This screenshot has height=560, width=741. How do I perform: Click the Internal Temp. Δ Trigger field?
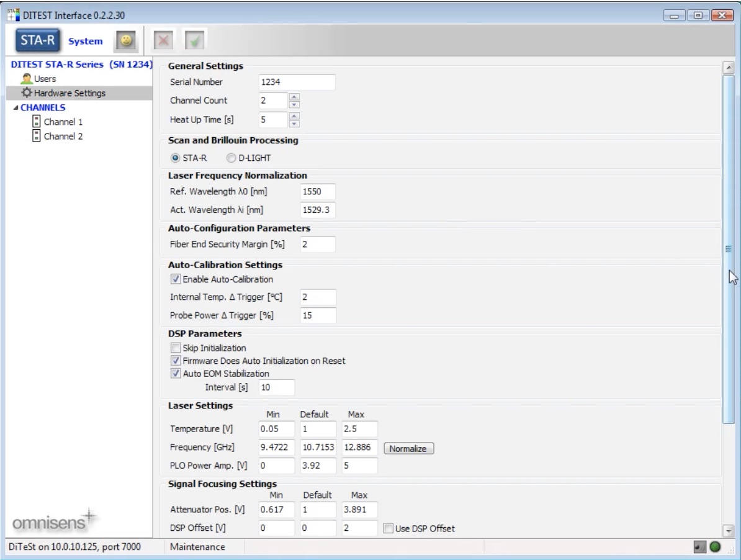click(318, 297)
